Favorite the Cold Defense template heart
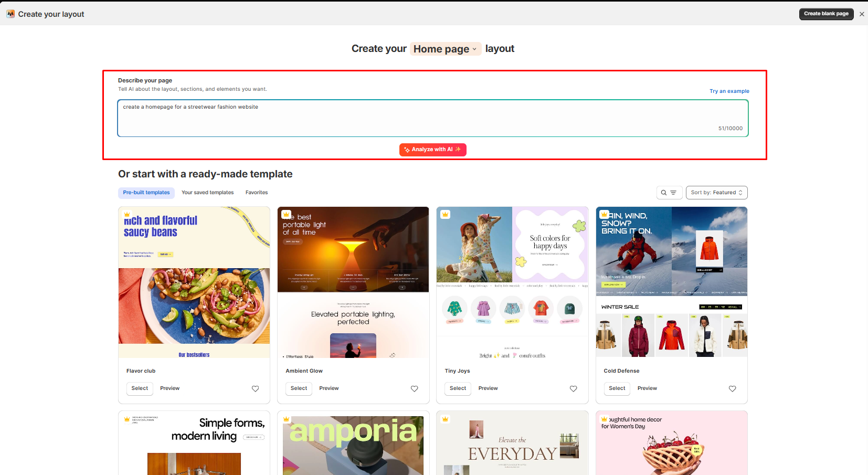 [732, 388]
